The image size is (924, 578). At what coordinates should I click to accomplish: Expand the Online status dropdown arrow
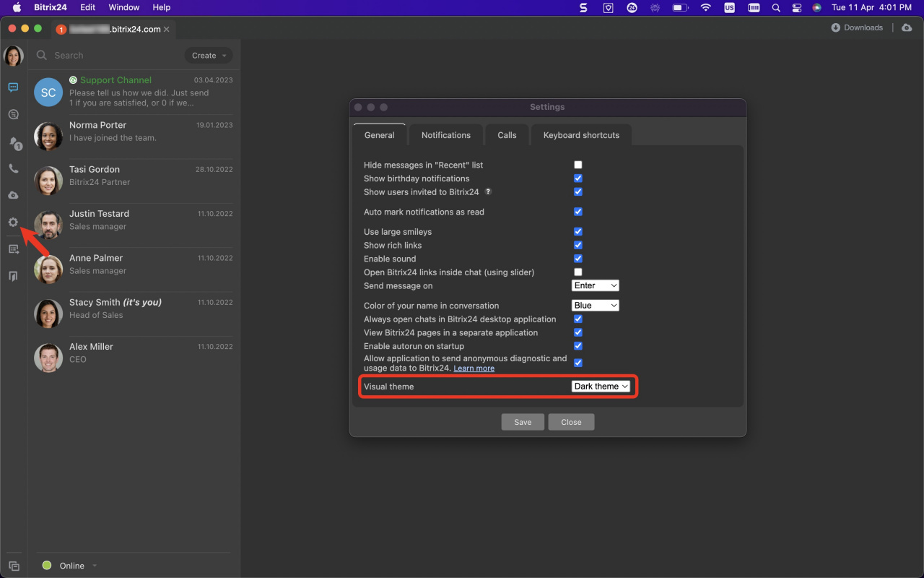[95, 566]
